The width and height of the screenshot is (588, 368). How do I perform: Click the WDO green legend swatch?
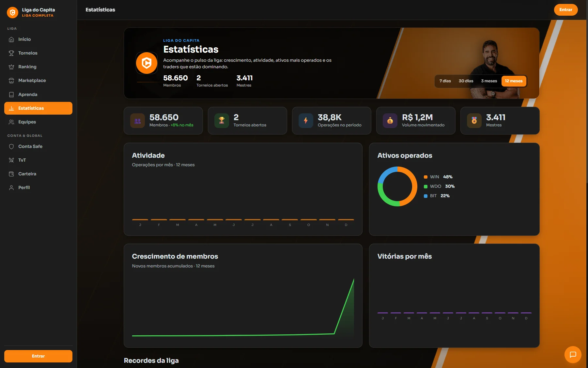pos(426,186)
